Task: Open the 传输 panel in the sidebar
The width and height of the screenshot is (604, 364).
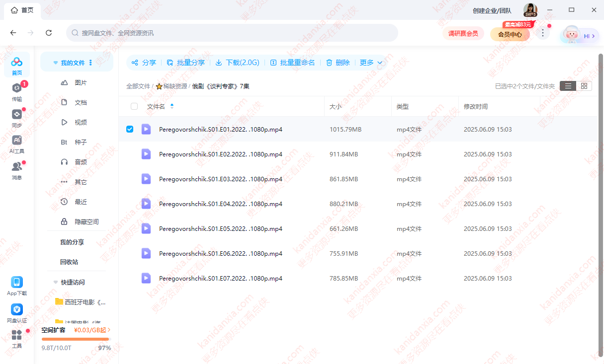Action: click(16, 92)
